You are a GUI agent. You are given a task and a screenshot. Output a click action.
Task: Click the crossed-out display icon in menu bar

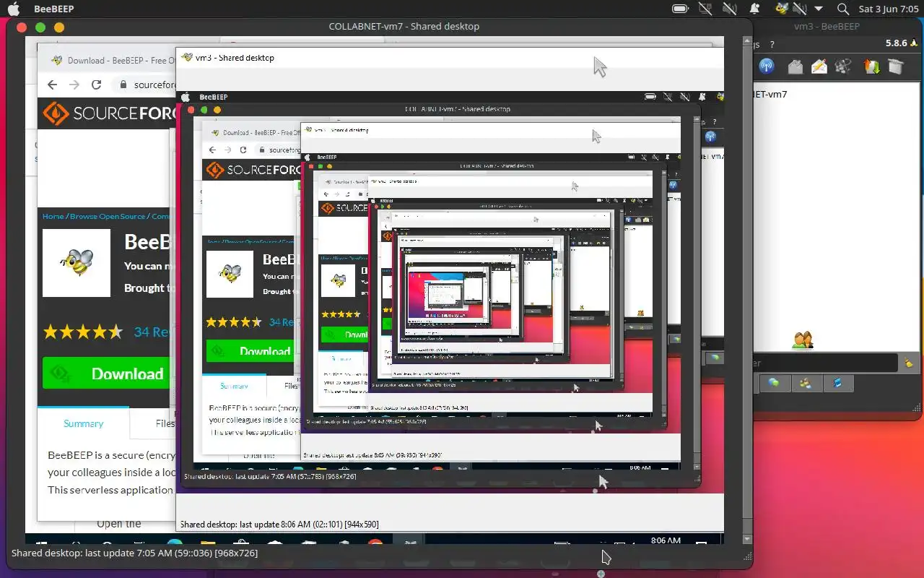[705, 9]
